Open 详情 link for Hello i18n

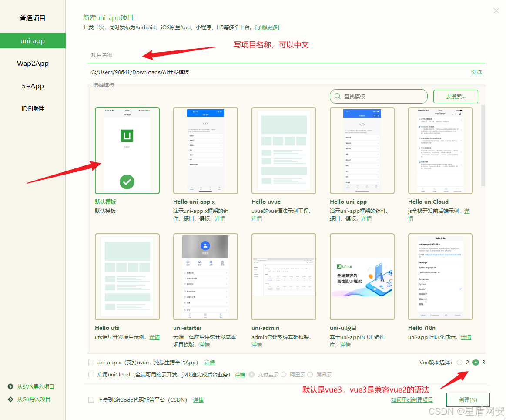[x=466, y=337]
